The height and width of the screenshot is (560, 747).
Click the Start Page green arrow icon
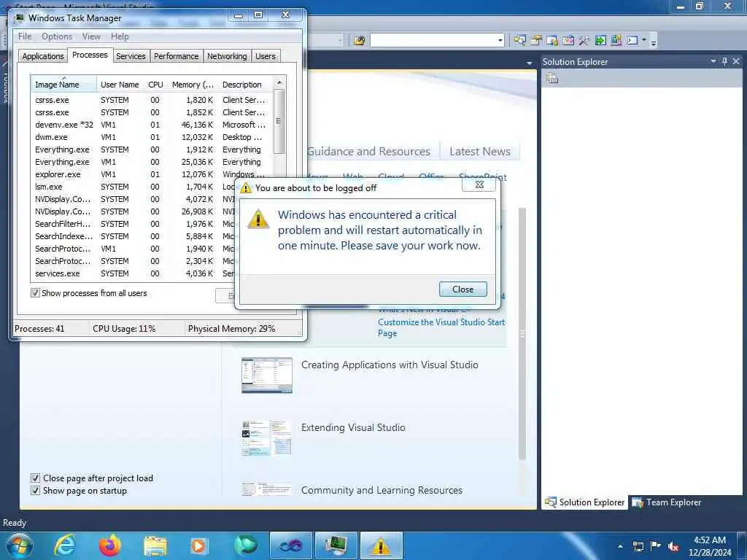coord(600,41)
